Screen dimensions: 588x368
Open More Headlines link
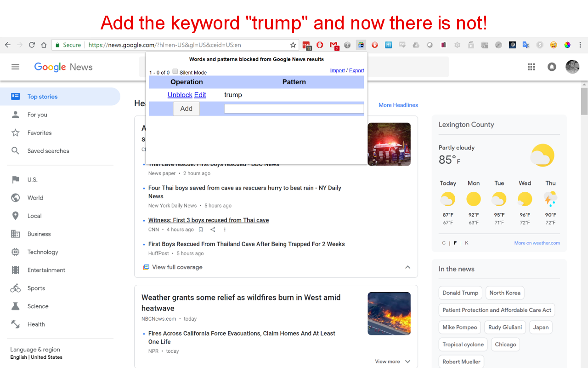(x=398, y=105)
